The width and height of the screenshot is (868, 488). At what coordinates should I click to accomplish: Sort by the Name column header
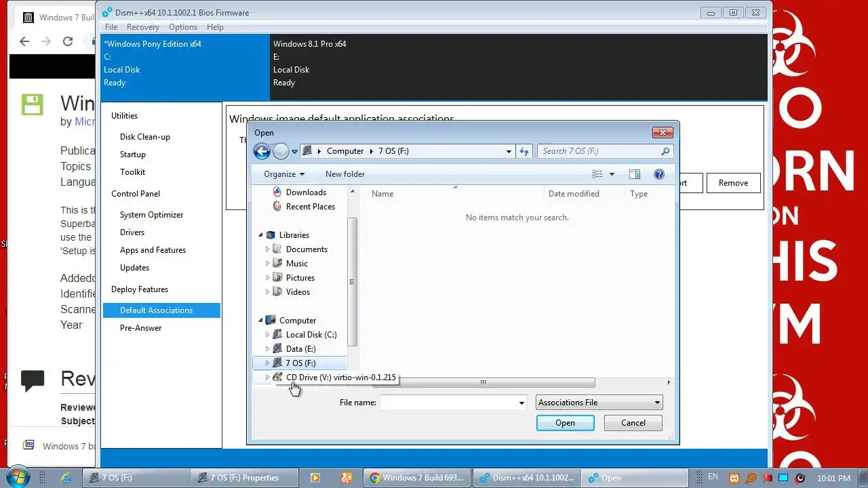[454, 194]
